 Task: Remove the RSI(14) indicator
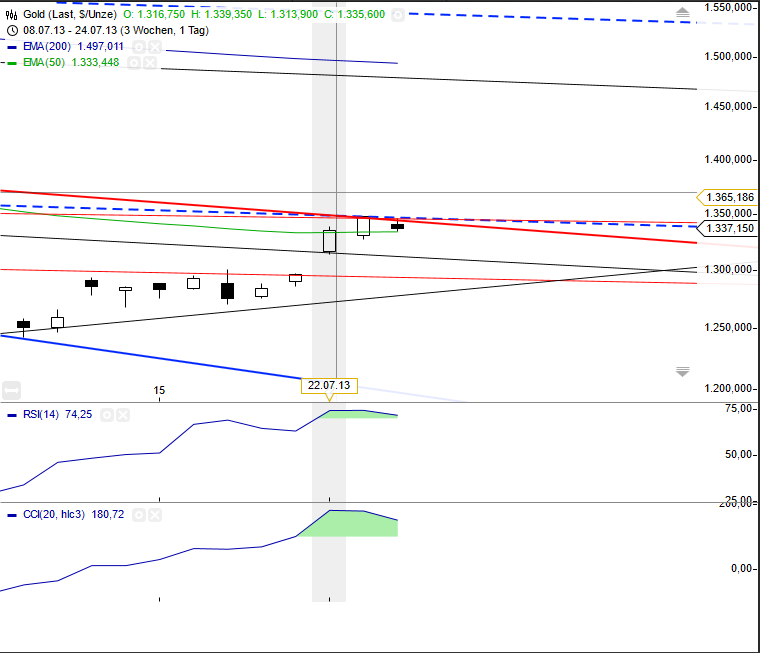tap(123, 415)
